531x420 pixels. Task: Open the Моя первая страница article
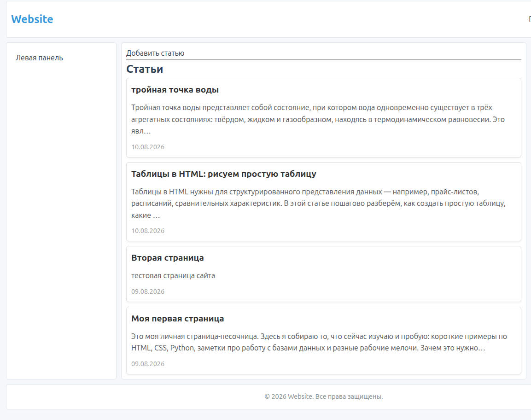click(177, 318)
